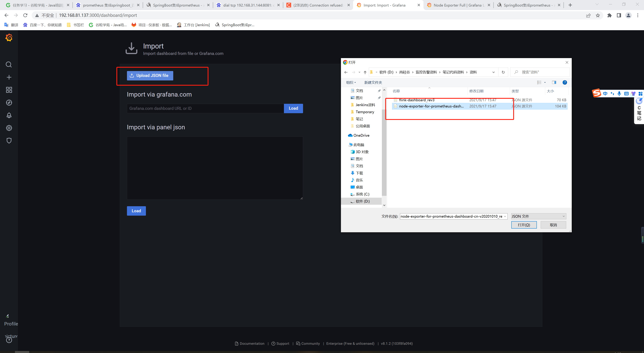Open the Grafana help question icon
This screenshot has height=353, width=644.
pyautogui.click(x=9, y=340)
